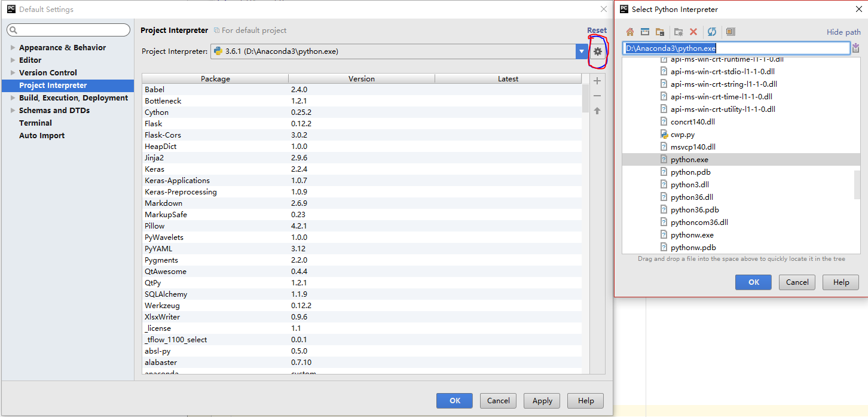This screenshot has width=868, height=417.
Task: Select python.pdb in the file tree
Action: click(x=690, y=172)
